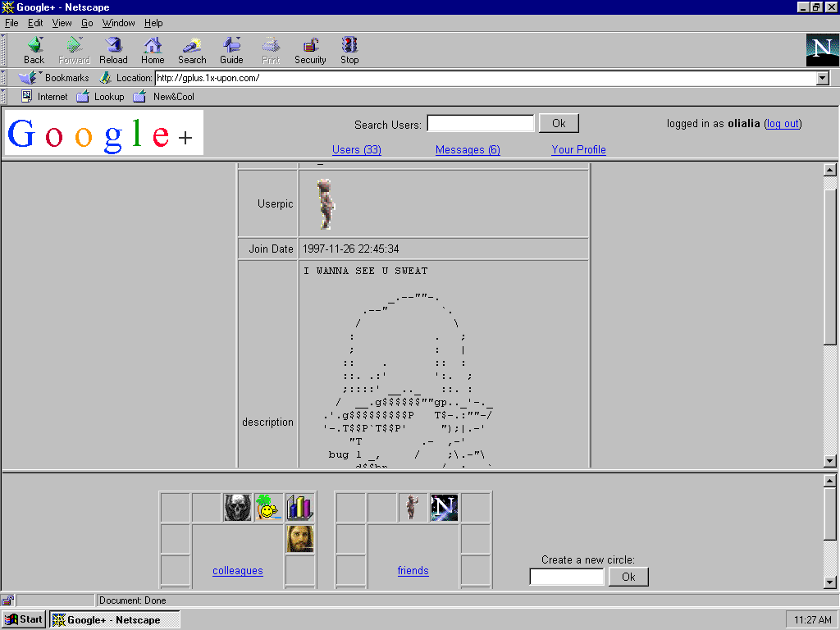Click the Guide toolbar icon
Image resolution: width=840 pixels, height=630 pixels.
(x=231, y=50)
